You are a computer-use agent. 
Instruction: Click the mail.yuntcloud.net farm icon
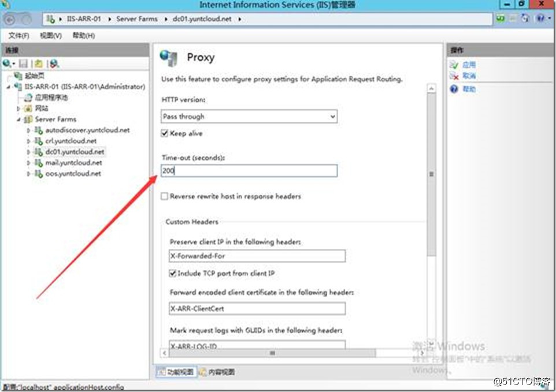38,163
